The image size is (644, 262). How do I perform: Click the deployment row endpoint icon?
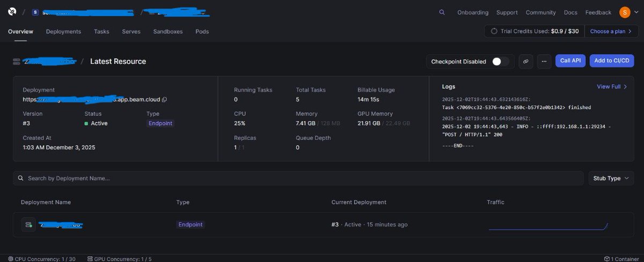(x=28, y=224)
